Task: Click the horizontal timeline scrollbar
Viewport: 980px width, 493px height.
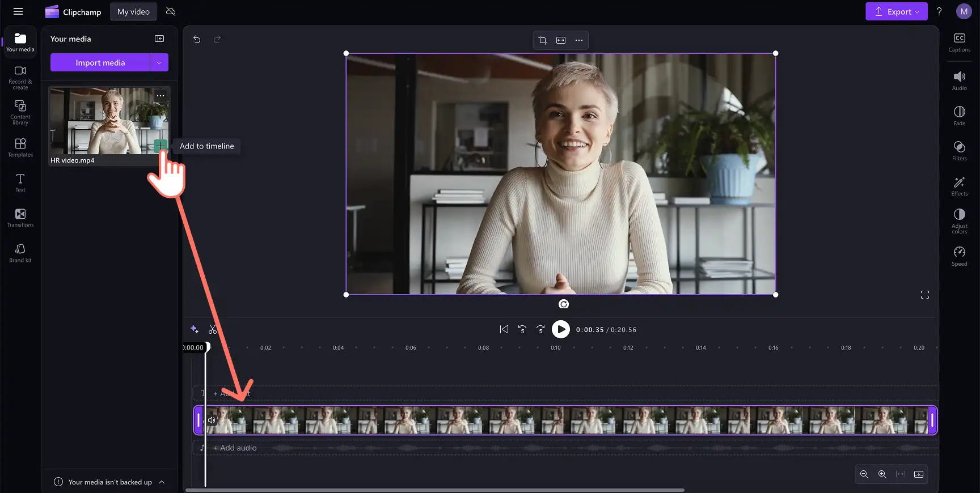Action: (435, 490)
